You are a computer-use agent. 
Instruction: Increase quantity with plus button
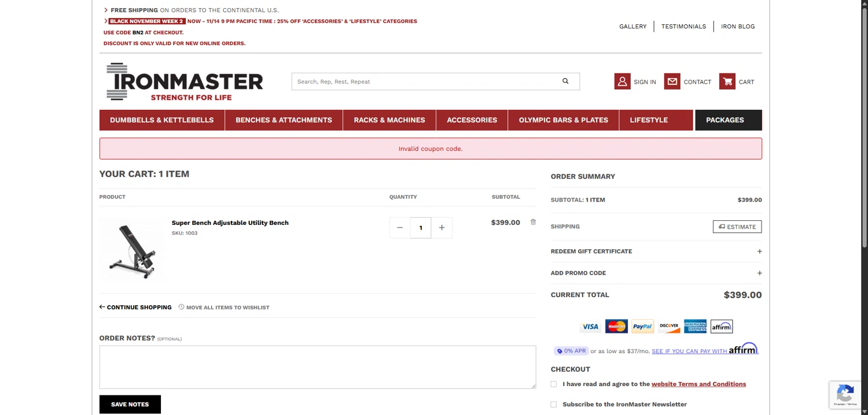[x=442, y=228]
